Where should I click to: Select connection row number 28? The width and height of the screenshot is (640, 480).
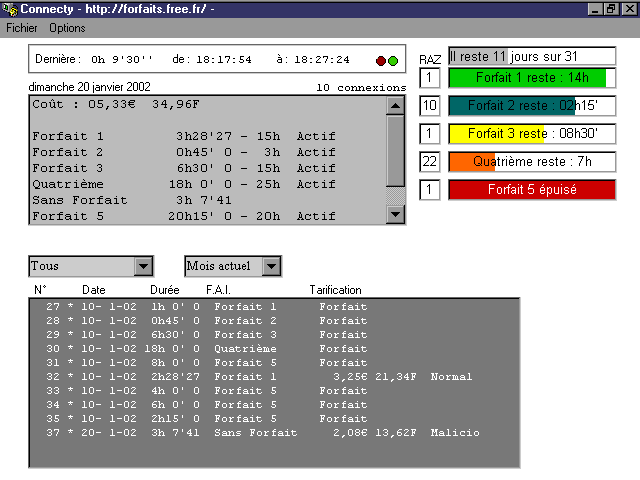(x=274, y=321)
